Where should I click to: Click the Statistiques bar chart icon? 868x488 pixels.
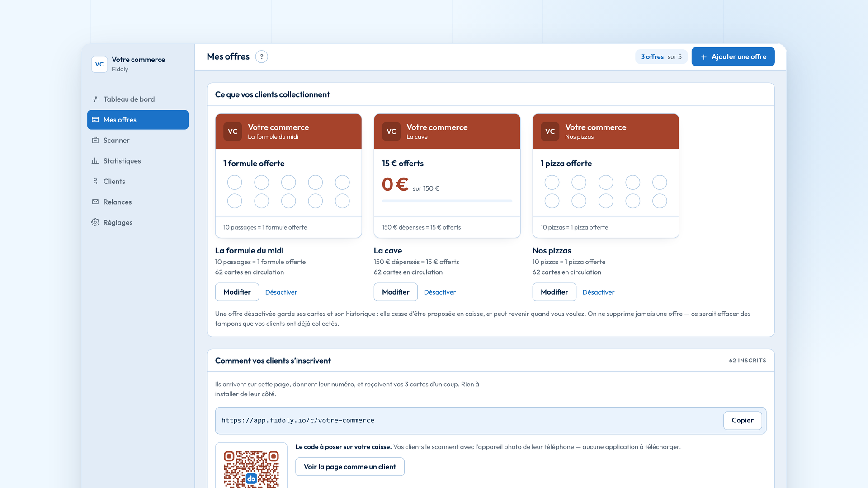(95, 161)
